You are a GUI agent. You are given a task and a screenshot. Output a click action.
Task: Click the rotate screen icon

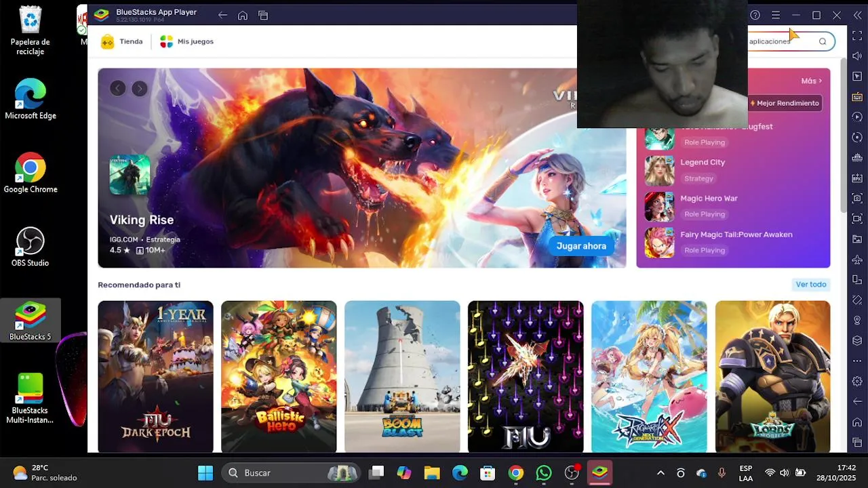click(x=857, y=280)
